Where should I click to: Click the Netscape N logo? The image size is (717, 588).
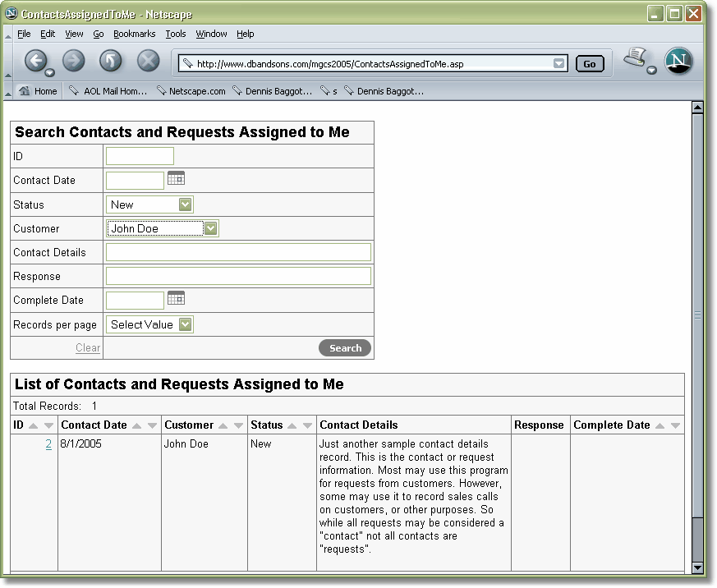coord(678,61)
